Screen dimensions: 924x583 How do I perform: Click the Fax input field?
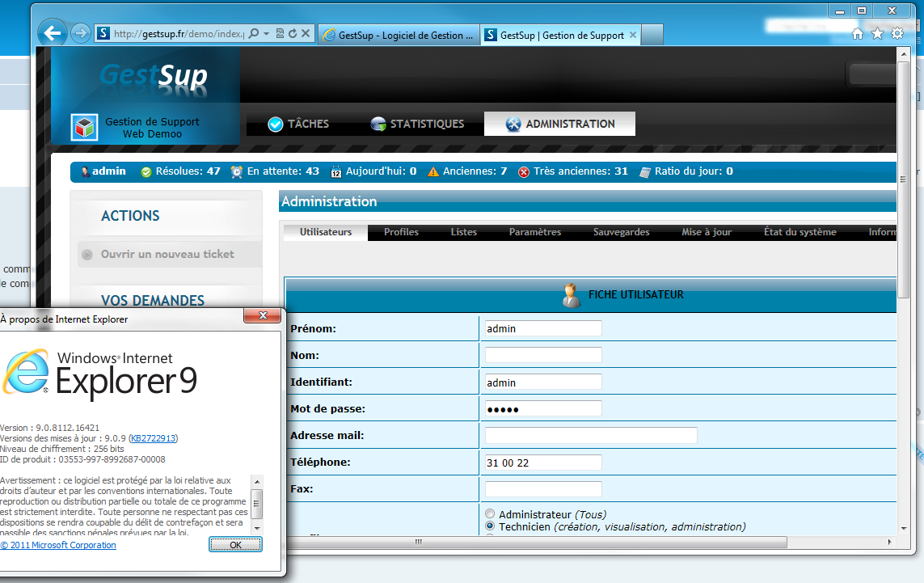click(x=543, y=488)
